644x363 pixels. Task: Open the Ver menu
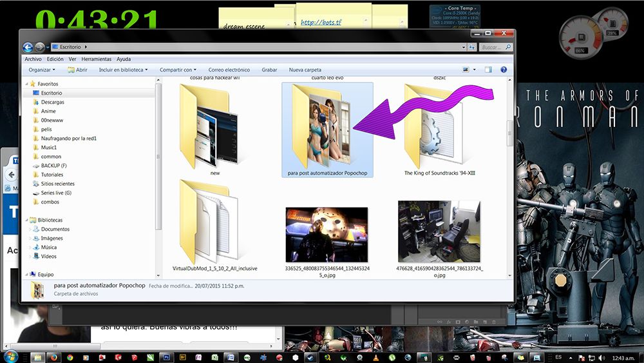(x=72, y=59)
